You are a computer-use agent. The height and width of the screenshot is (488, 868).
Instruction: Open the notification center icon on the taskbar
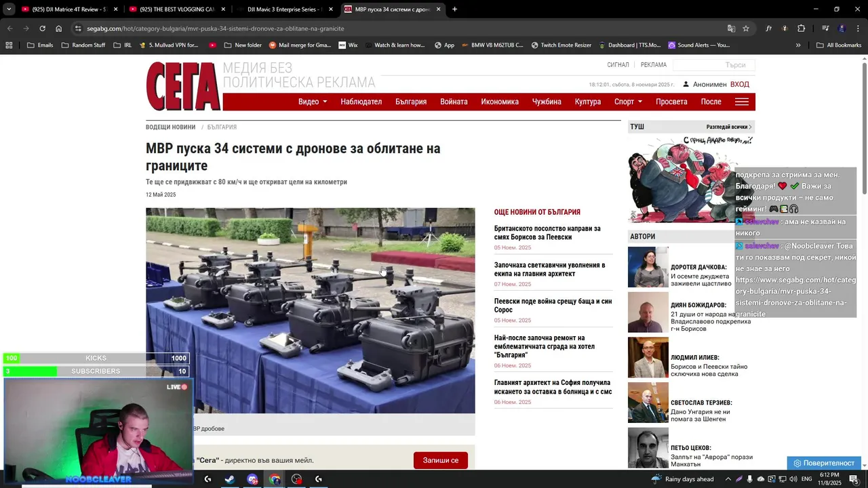(x=853, y=479)
